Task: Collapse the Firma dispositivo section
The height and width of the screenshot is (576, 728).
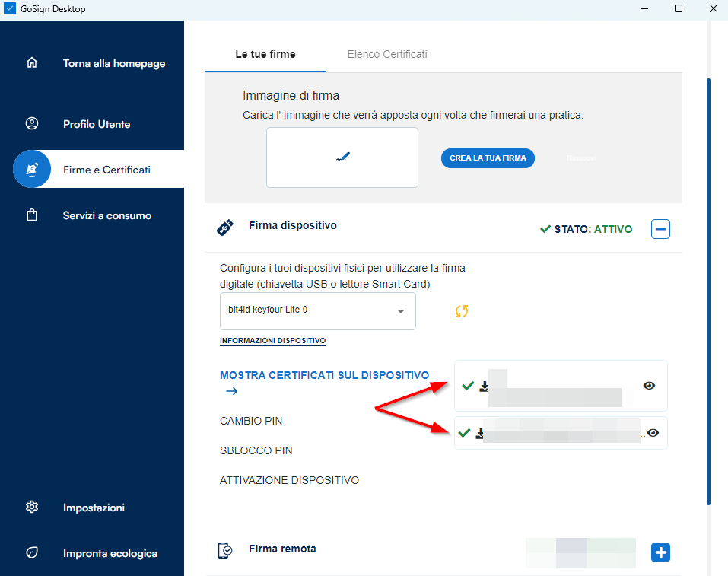Action: 660,228
